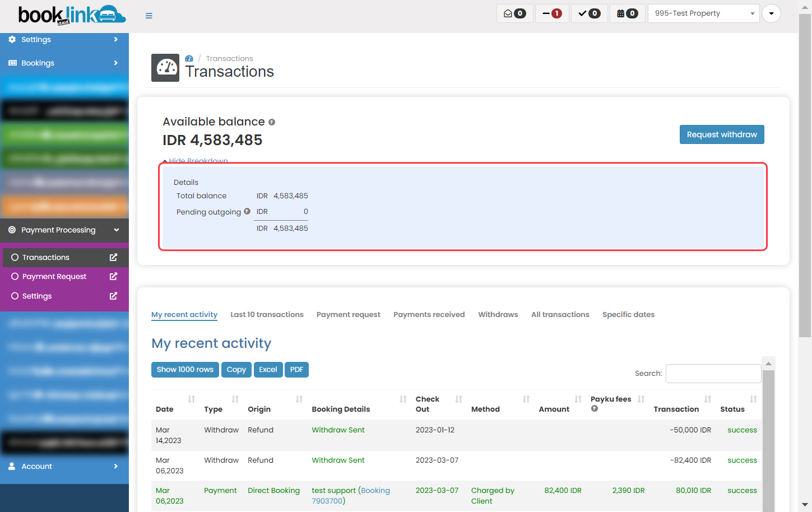This screenshot has width=812, height=512.
Task: Open the Payments received tab
Action: 429,315
